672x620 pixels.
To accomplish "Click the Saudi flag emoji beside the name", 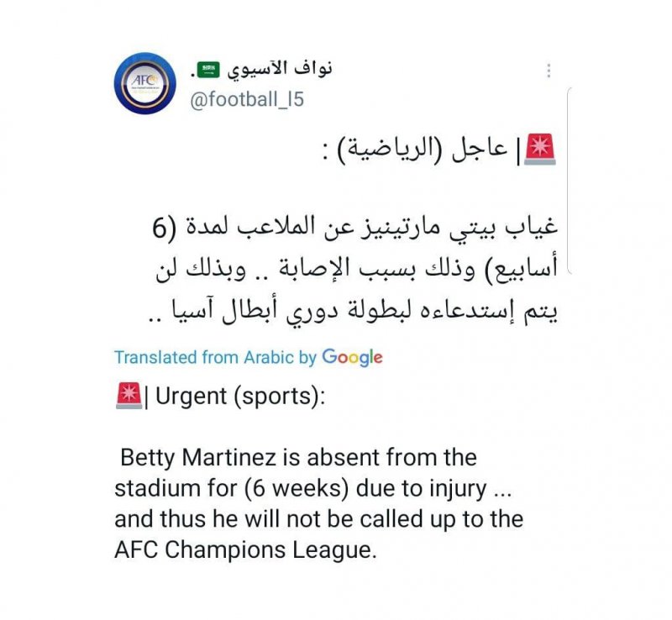I will coord(213,69).
